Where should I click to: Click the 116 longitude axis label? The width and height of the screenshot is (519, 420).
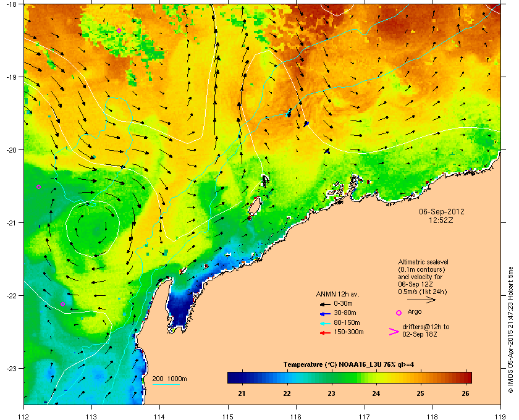click(x=296, y=416)
